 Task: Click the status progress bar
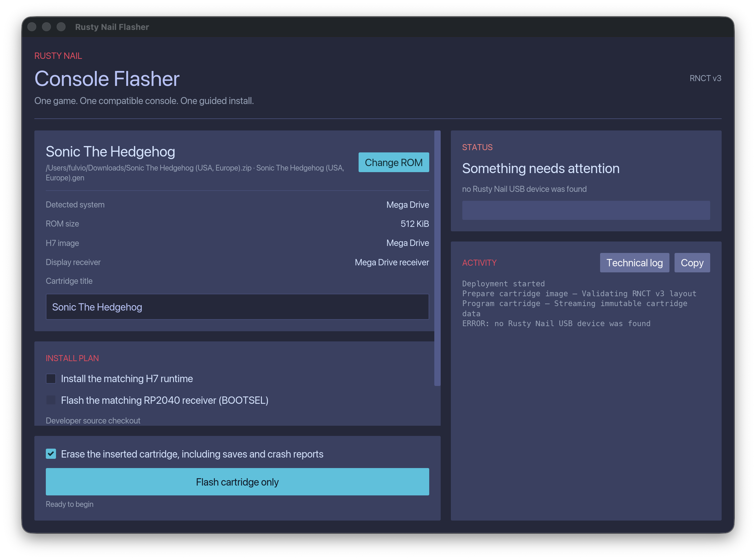click(x=585, y=210)
